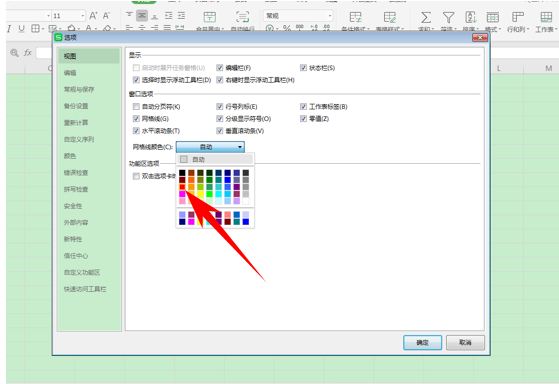Open the font name dropdown arrow

pos(48,16)
